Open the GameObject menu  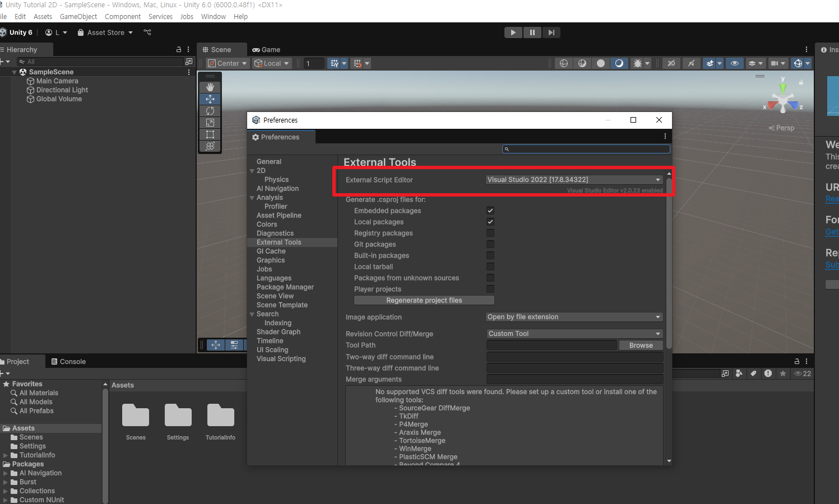click(x=78, y=17)
